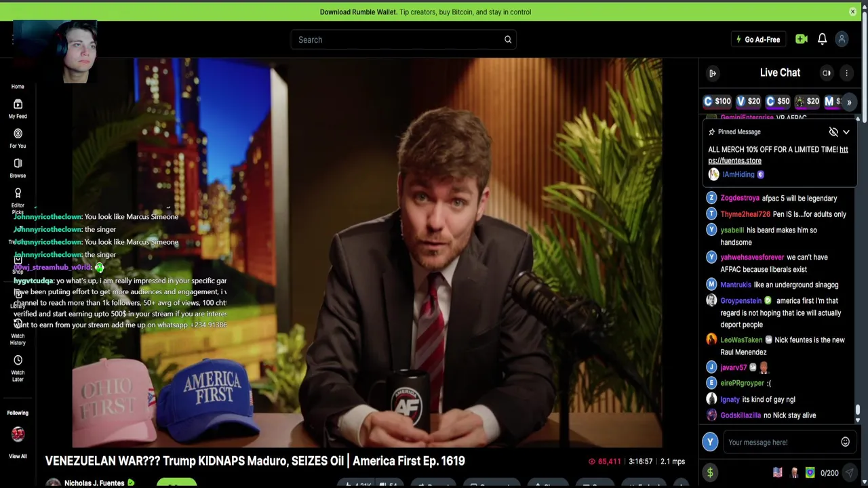Open live chat three-dot options menu

tap(846, 73)
